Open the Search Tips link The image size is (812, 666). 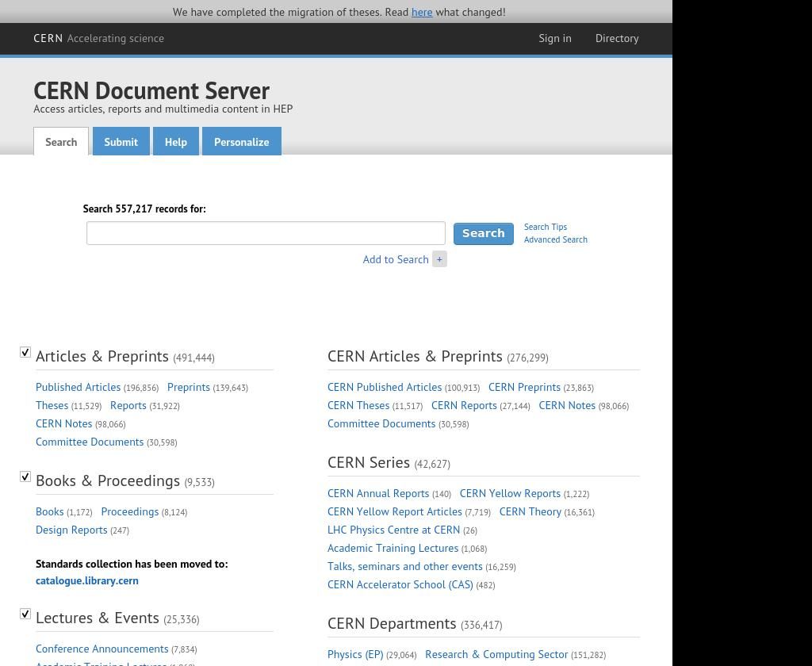click(x=546, y=227)
